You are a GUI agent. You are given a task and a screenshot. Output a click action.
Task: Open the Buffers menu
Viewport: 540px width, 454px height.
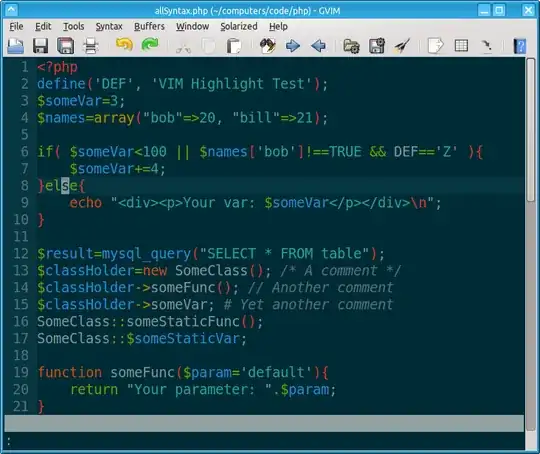click(x=149, y=27)
